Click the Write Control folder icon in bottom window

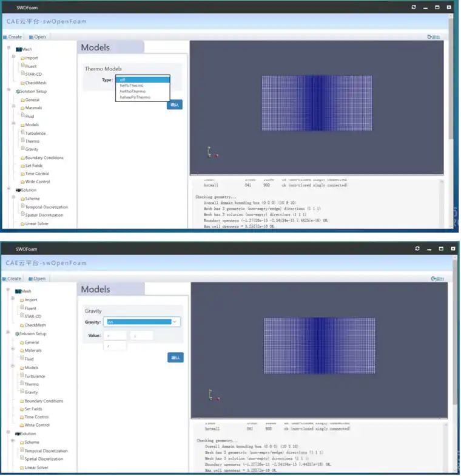tap(22, 425)
